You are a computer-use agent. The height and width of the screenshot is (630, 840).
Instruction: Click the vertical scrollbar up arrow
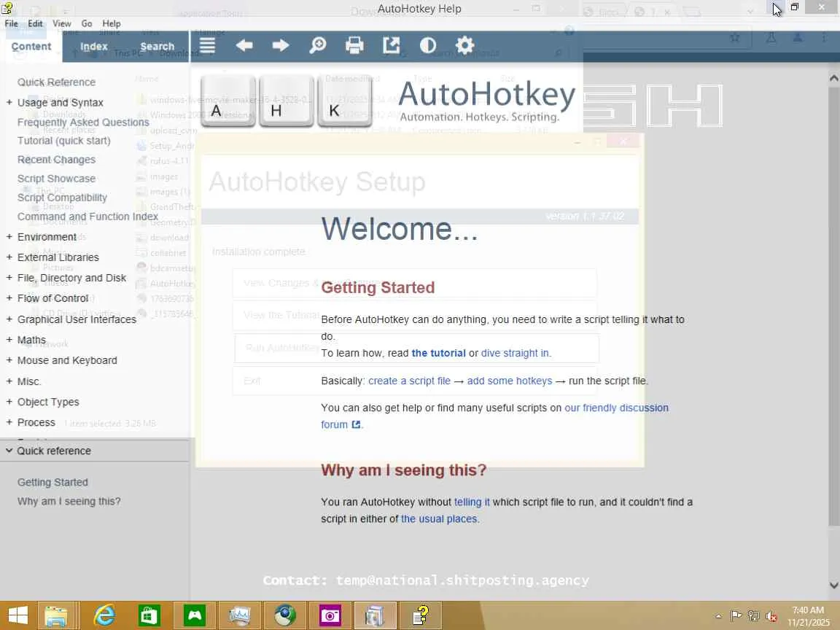tap(833, 78)
